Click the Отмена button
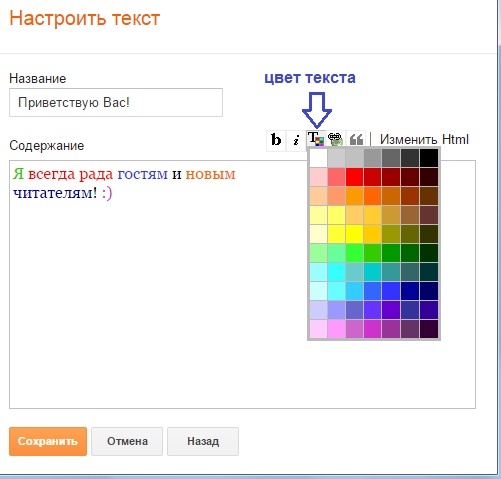Screen dimensions: 501x479 [127, 441]
